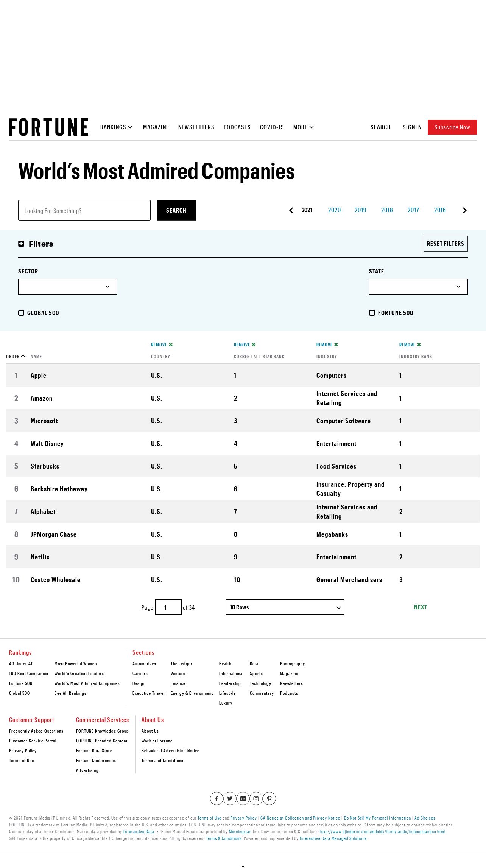
Task: Go to the Next page
Action: [421, 607]
